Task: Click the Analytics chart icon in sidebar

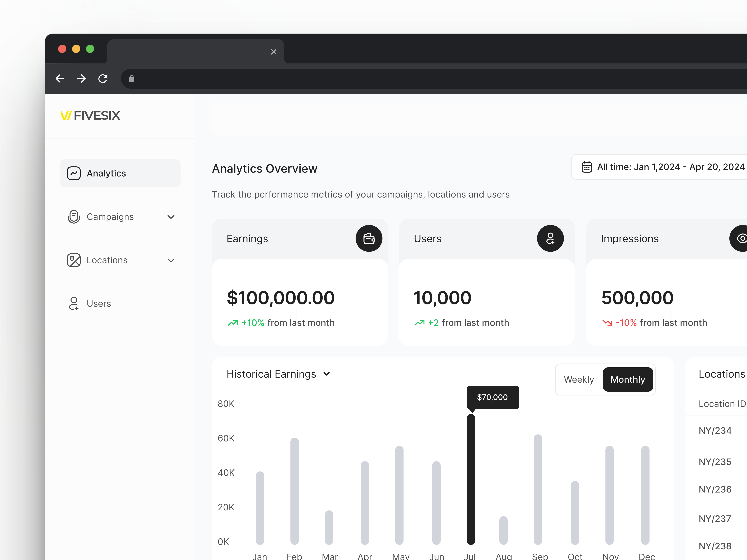Action: pyautogui.click(x=74, y=173)
